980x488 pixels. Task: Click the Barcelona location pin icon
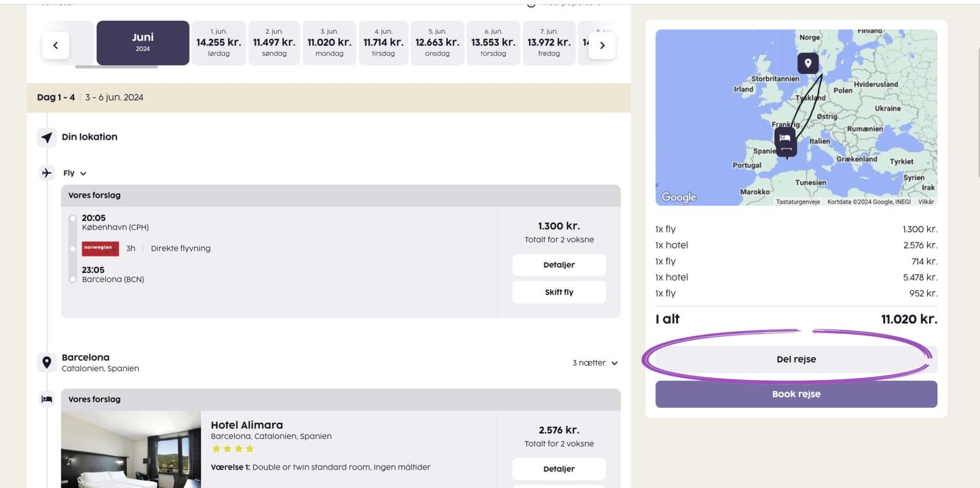click(x=47, y=362)
